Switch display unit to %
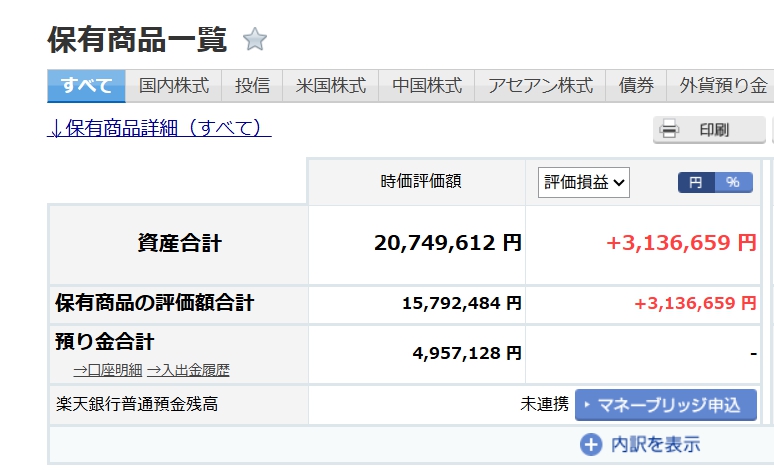This screenshot has width=774, height=473. pos(733,182)
